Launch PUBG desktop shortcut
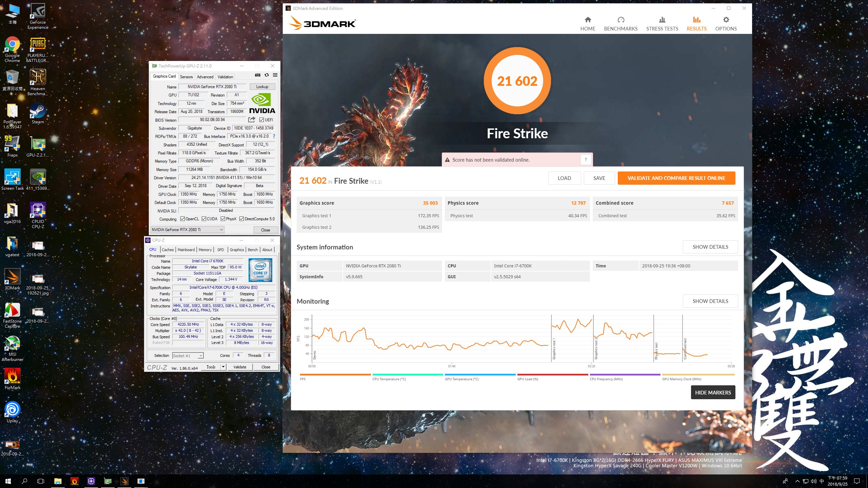 [x=38, y=49]
